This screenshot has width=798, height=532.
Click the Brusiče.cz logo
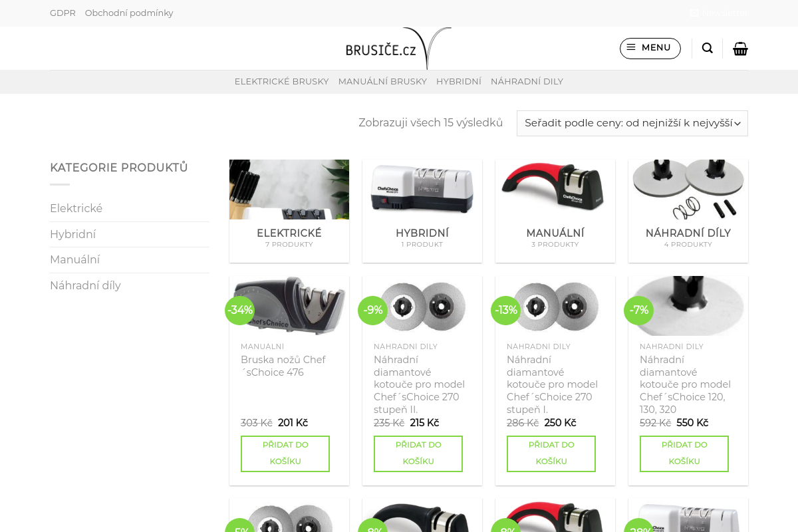[398, 48]
